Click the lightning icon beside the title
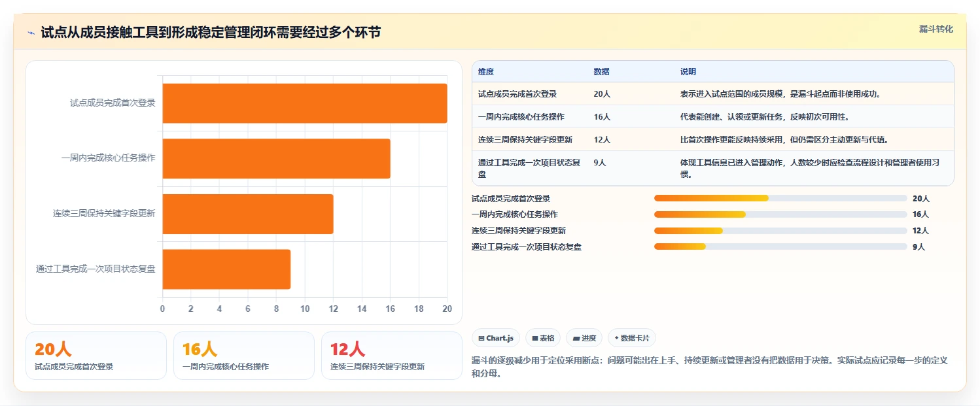This screenshot has height=406, width=980. pos(31,33)
